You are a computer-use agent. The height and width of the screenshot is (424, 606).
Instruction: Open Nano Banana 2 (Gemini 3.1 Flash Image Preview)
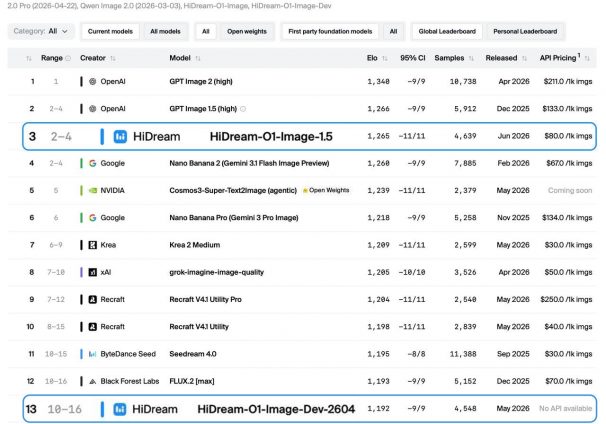249,163
